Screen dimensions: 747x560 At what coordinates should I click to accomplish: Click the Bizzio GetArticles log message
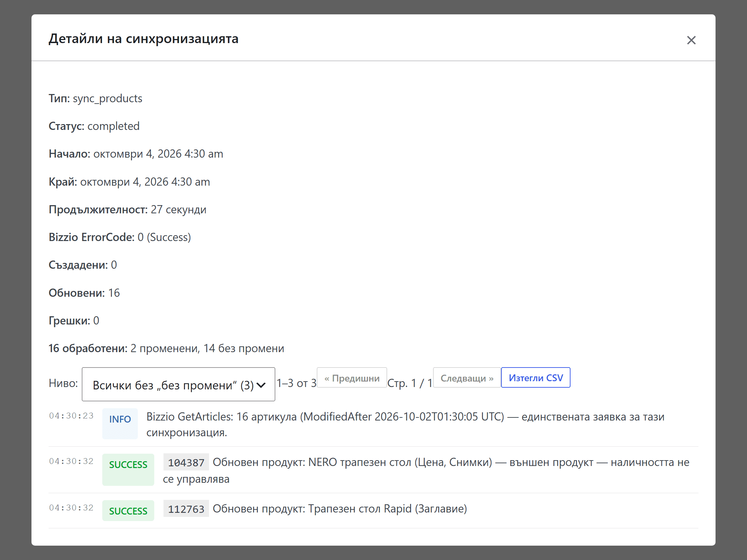click(405, 425)
